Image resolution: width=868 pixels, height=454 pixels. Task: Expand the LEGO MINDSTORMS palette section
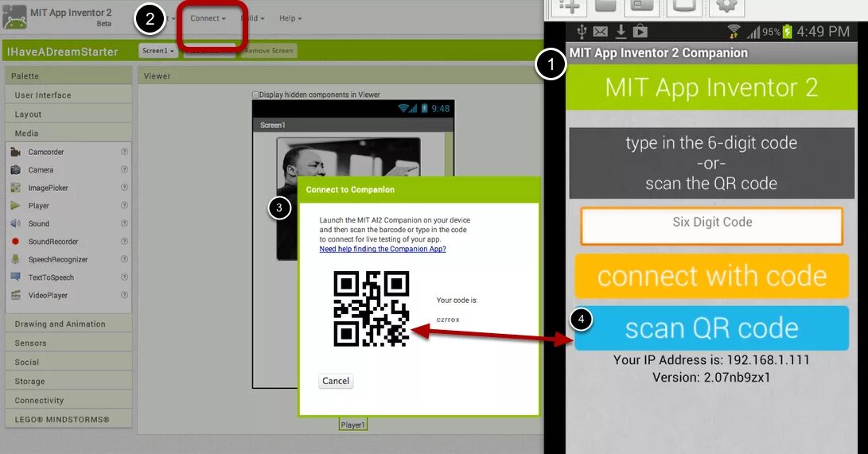tap(68, 419)
